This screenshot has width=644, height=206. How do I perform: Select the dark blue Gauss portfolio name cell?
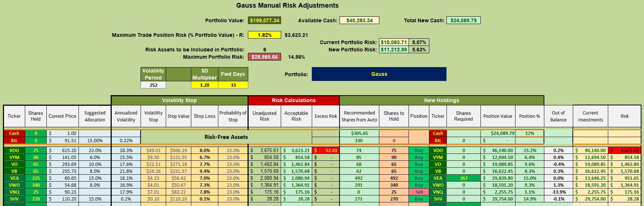click(379, 74)
